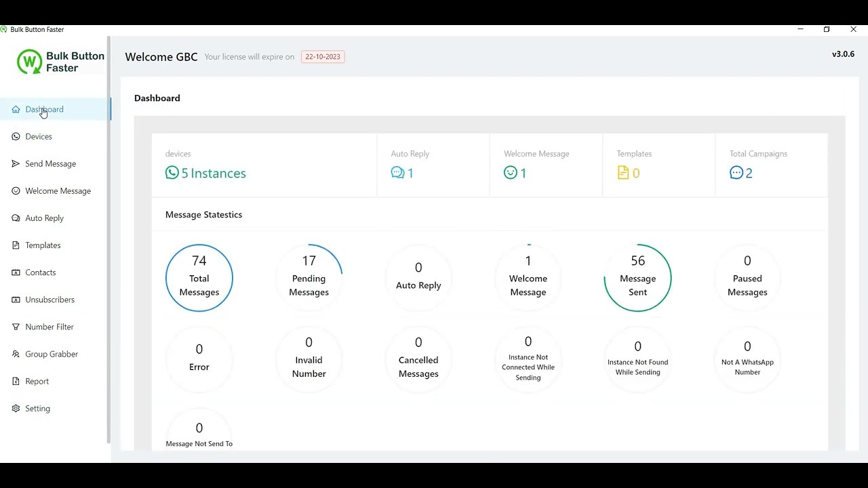Click the Setting gear icon in sidebar

(16, 408)
